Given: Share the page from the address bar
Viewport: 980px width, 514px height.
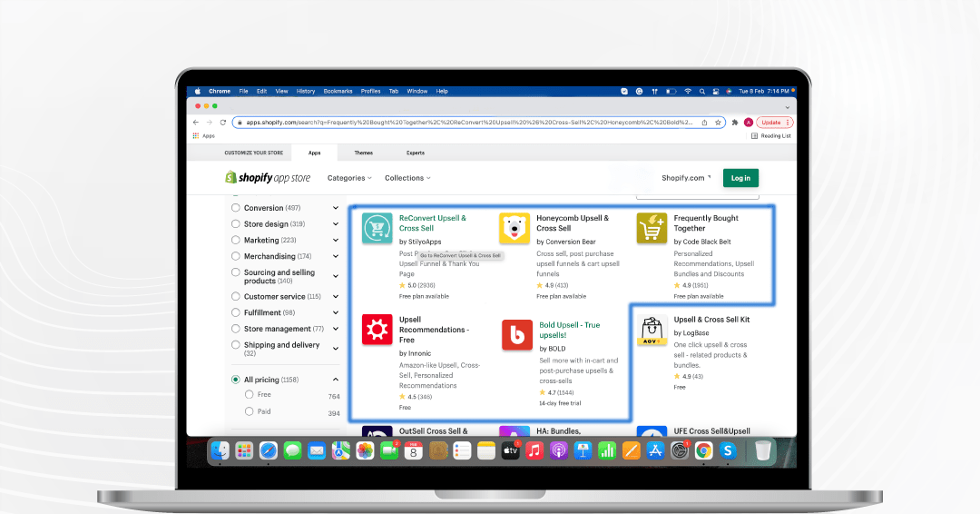Looking at the screenshot, I should coord(704,123).
